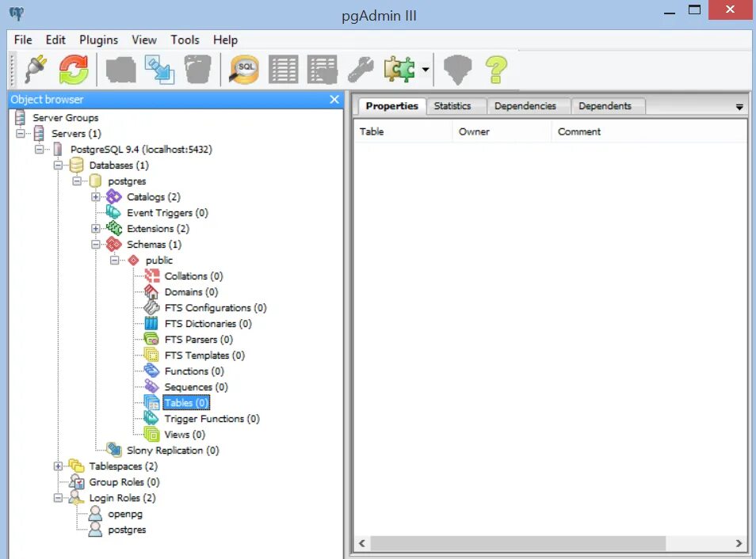
Task: Collapse the PostgreSQL 9.4 server node
Action: 39,150
